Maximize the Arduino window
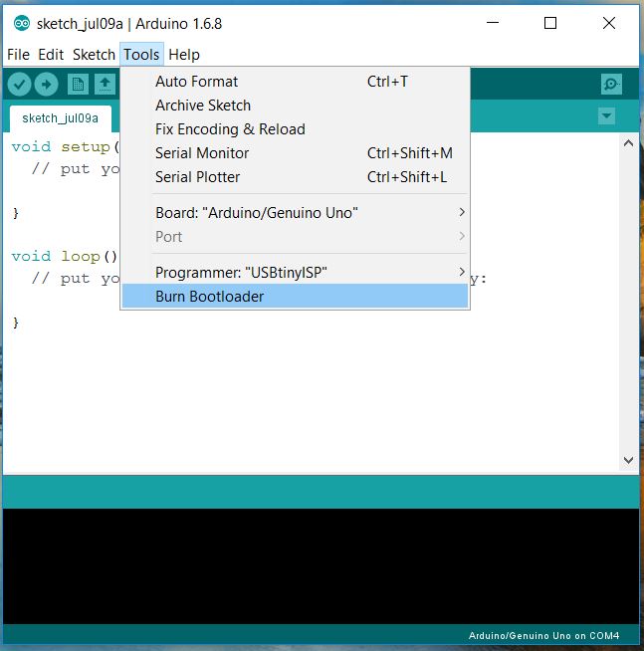 pyautogui.click(x=550, y=23)
